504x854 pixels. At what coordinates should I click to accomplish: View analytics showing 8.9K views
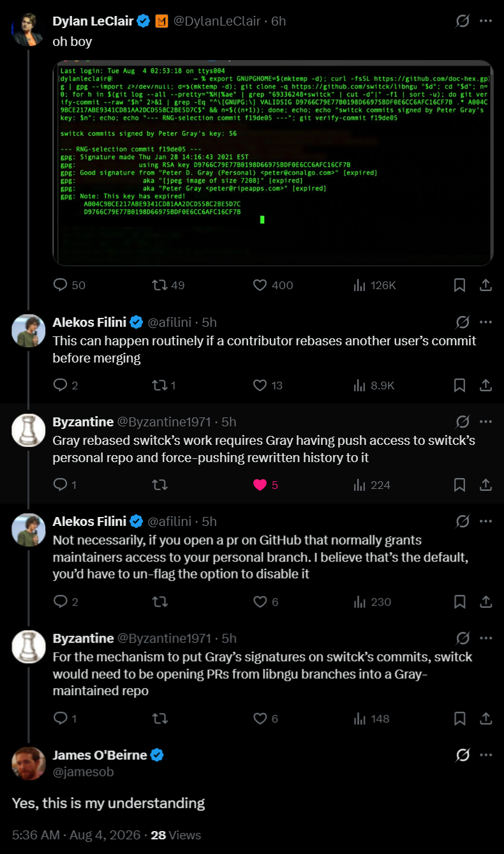point(374,385)
